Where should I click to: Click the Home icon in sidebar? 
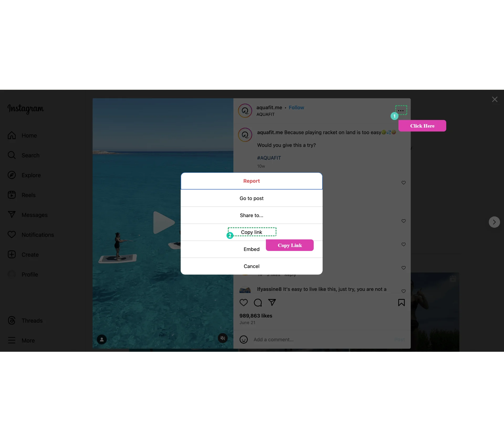pyautogui.click(x=12, y=135)
